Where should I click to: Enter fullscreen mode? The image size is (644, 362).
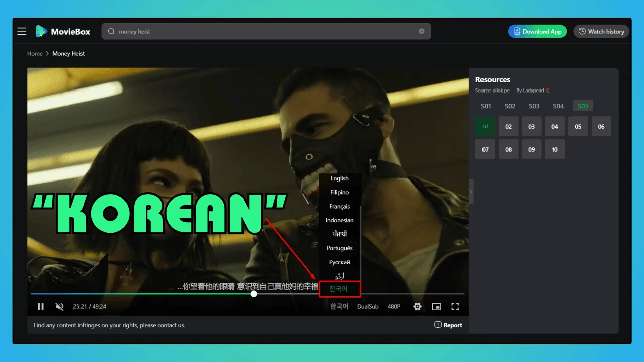pos(455,306)
